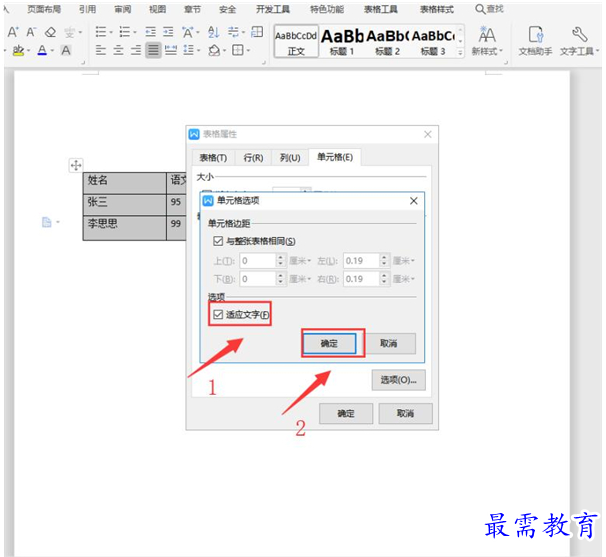Switch to the 行(R) tab

click(x=253, y=158)
